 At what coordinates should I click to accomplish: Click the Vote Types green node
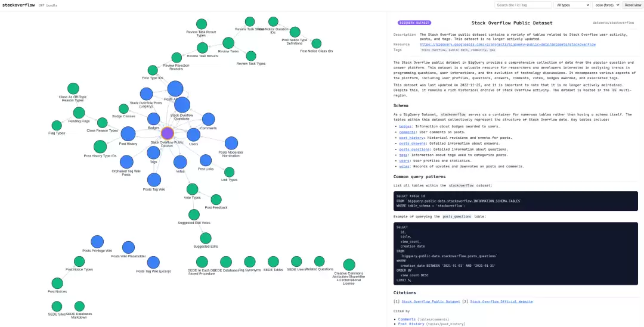(x=192, y=189)
